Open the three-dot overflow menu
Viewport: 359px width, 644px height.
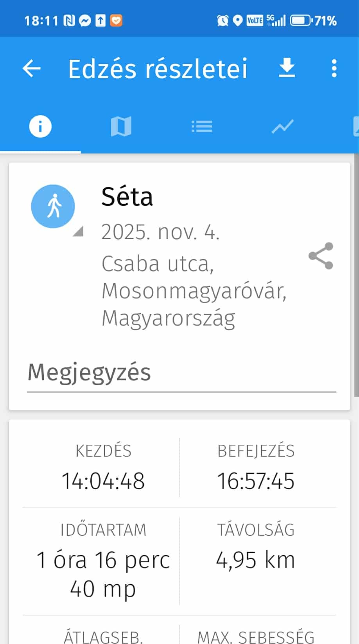pyautogui.click(x=334, y=68)
